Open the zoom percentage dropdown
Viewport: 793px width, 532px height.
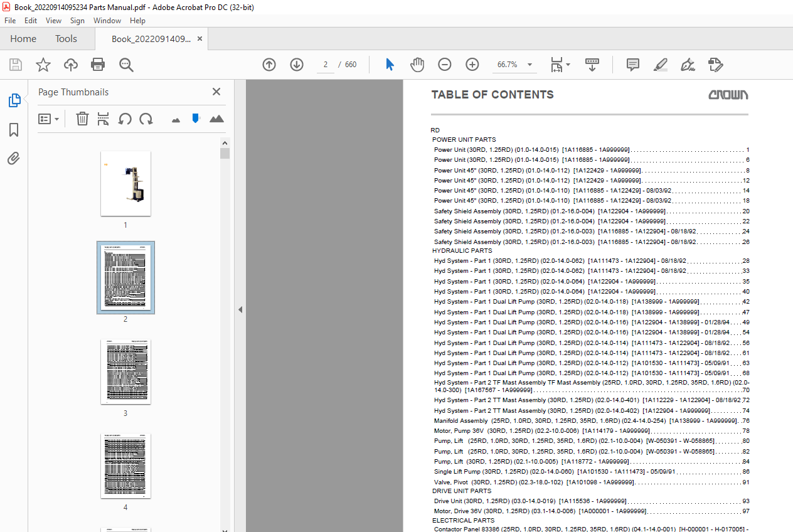click(x=530, y=65)
